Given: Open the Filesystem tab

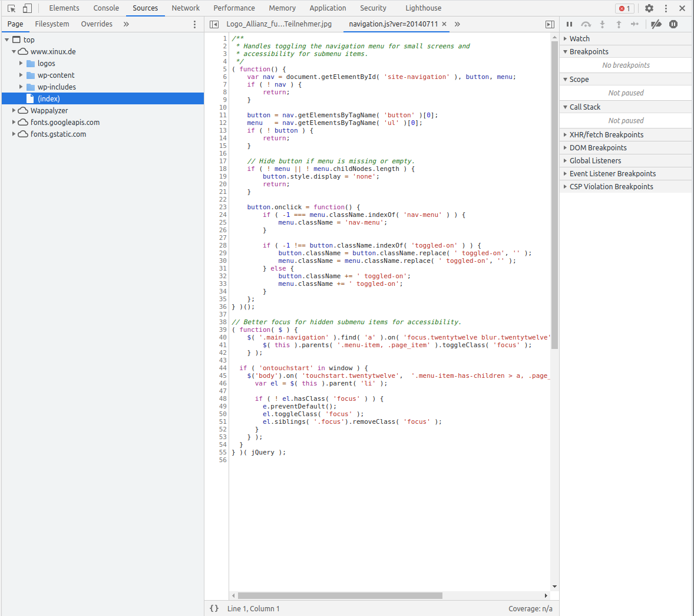Looking at the screenshot, I should 52,24.
